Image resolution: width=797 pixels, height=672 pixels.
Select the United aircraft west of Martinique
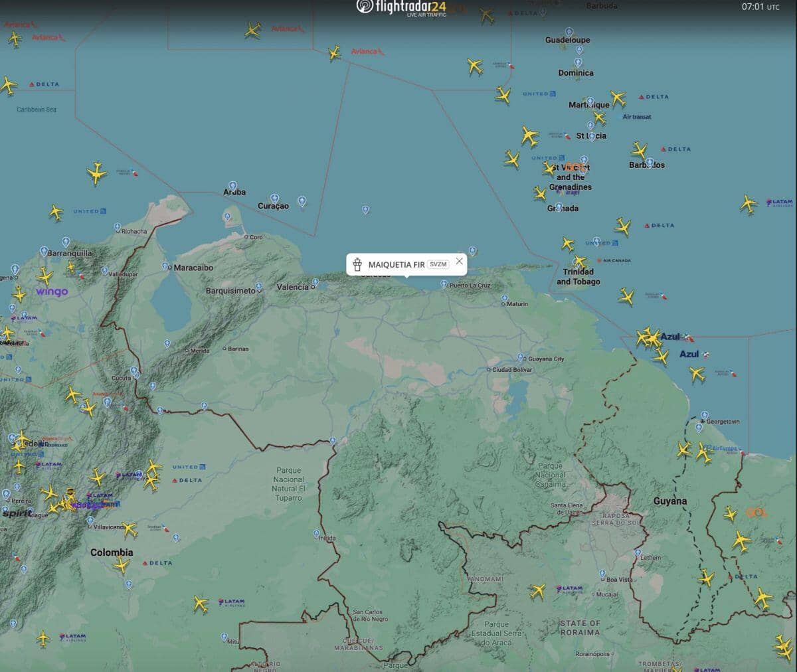point(503,95)
